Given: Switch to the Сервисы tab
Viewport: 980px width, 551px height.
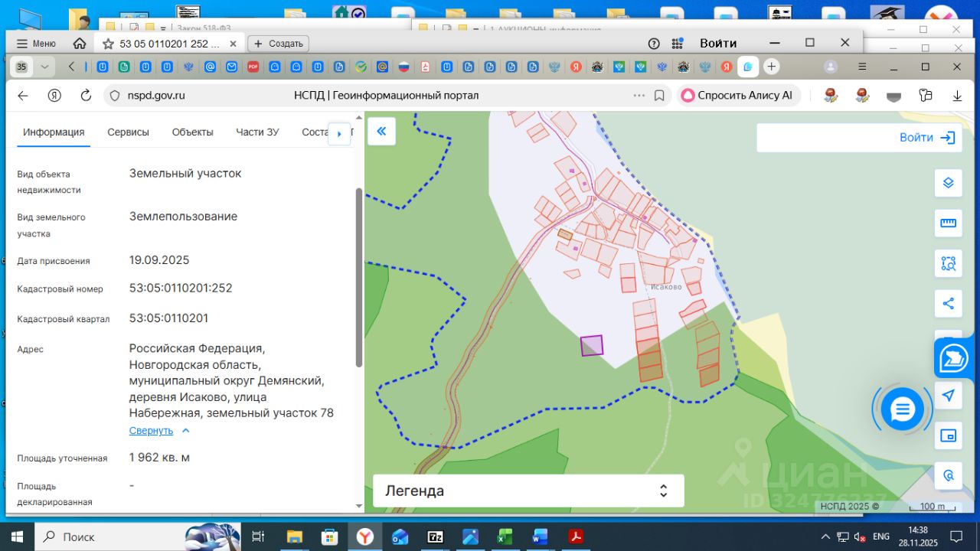Looking at the screenshot, I should click(128, 132).
